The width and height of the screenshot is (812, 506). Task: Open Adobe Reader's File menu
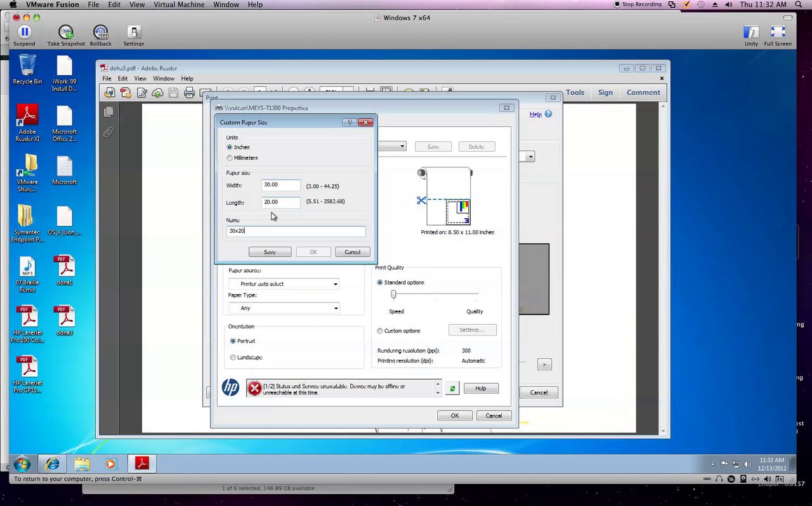tap(107, 79)
